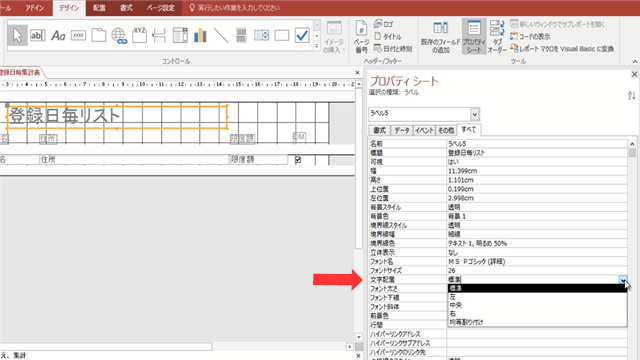Viewport: 640px width, 360px height.
Task: Switch to the すべて property sheet tab
Action: click(469, 129)
